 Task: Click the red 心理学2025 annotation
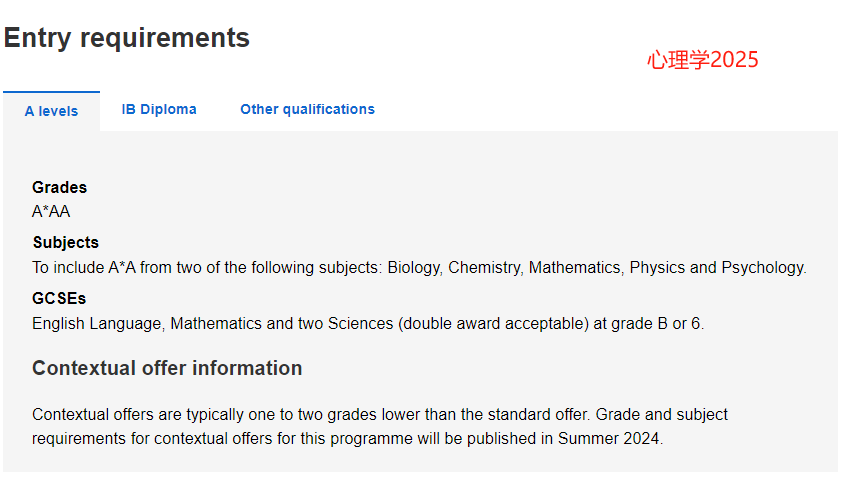point(703,60)
